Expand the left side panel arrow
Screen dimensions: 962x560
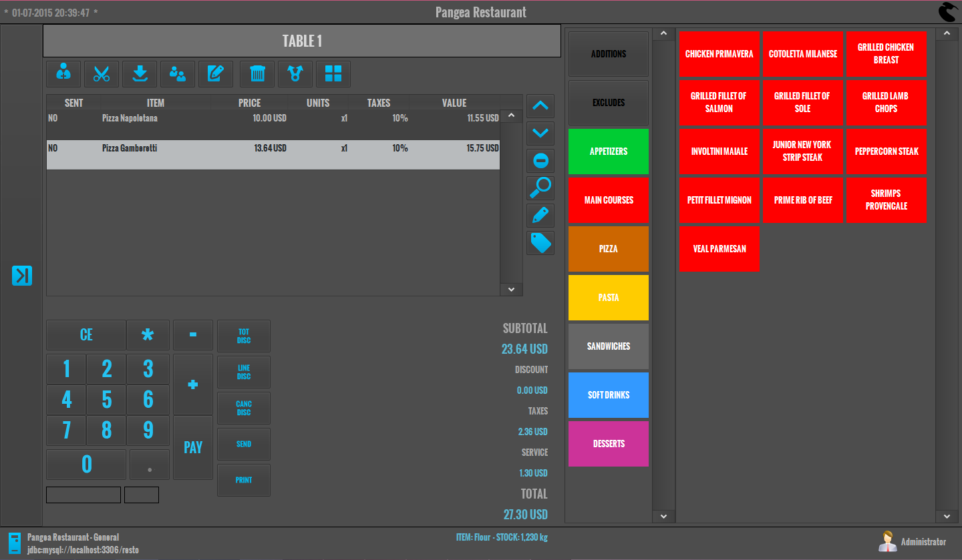click(x=22, y=276)
